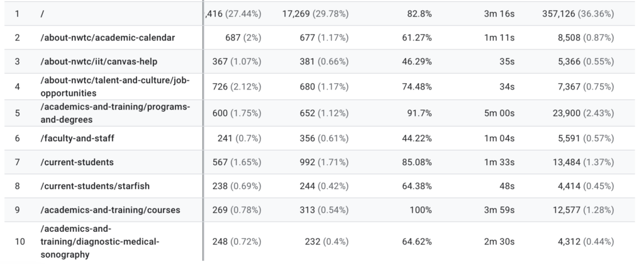Select the /academics-and-training/courses path

(x=110, y=210)
